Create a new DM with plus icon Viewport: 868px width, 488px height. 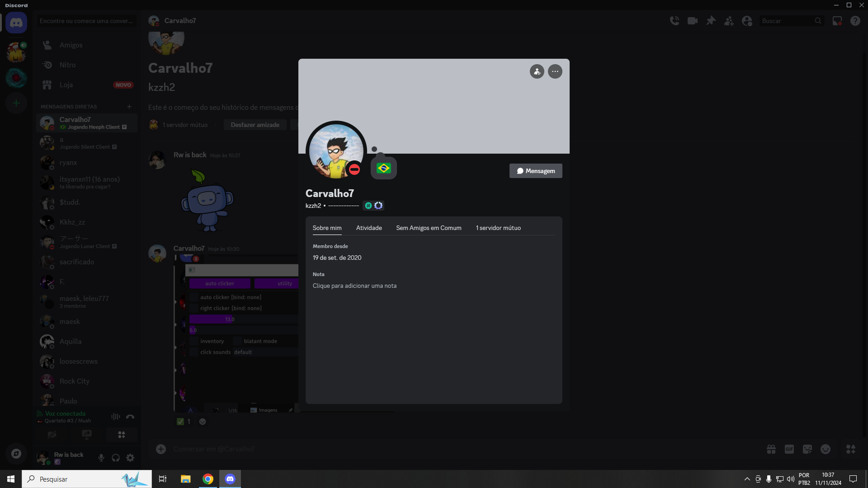129,107
